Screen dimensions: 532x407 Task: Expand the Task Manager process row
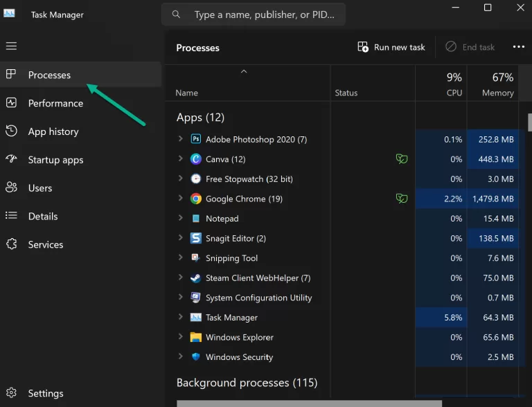pyautogui.click(x=181, y=316)
